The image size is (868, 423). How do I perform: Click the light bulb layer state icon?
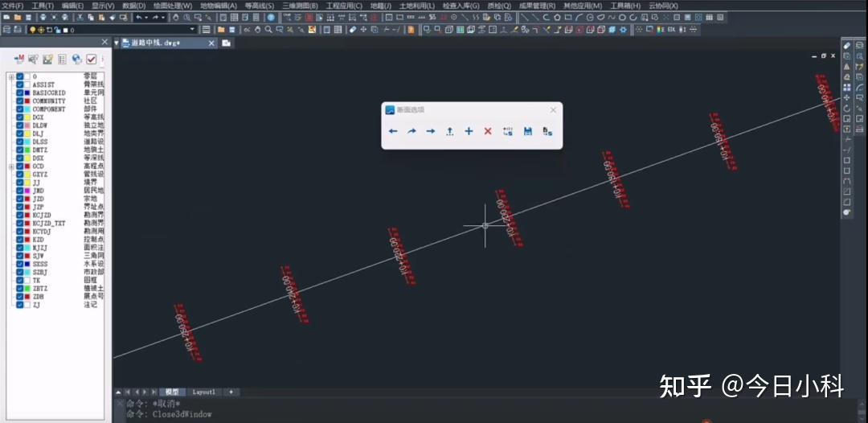click(33, 29)
